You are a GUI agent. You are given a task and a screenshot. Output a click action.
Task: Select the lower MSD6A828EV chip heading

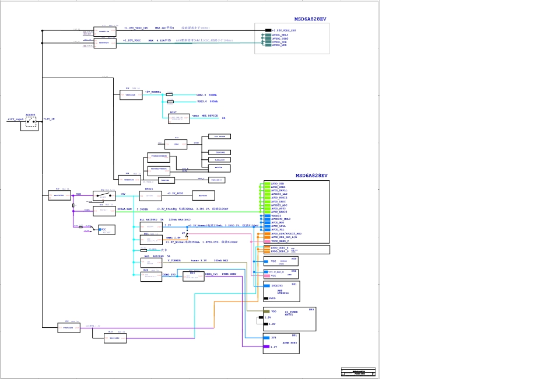tap(311, 176)
